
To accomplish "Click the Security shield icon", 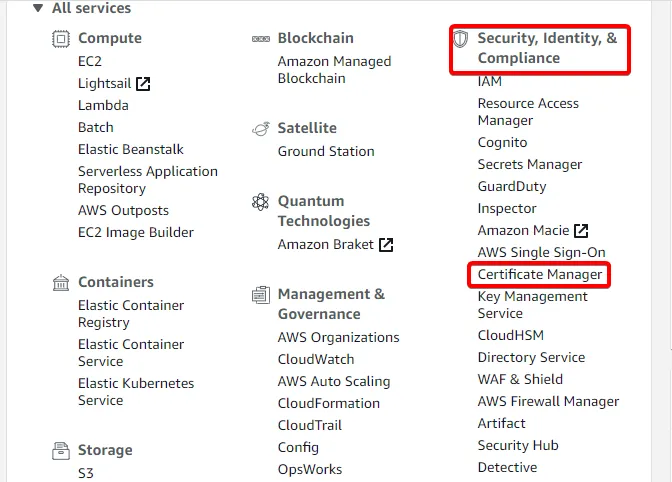I will click(x=461, y=39).
